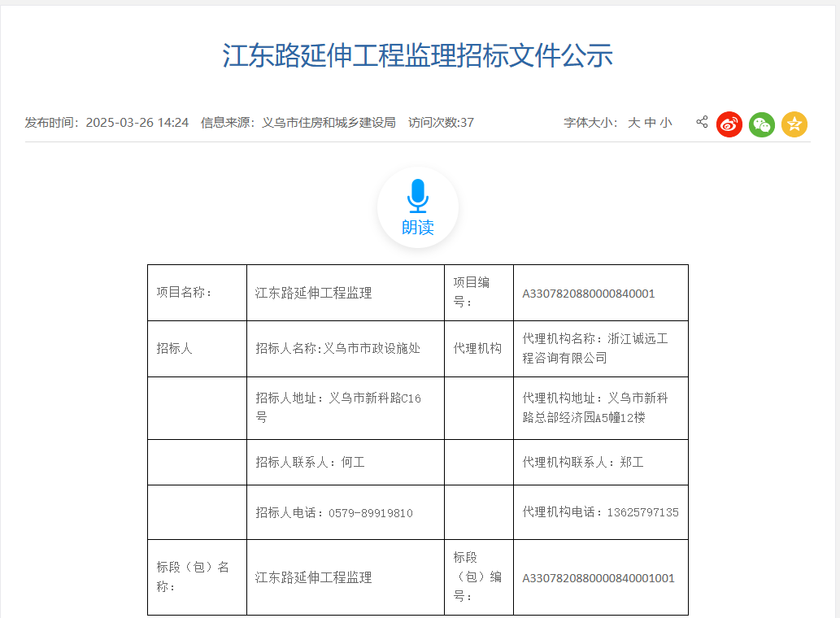Click the 代理机构名称 浙江诚远工程咨询有限公司 cell
840x618 pixels.
(601, 349)
